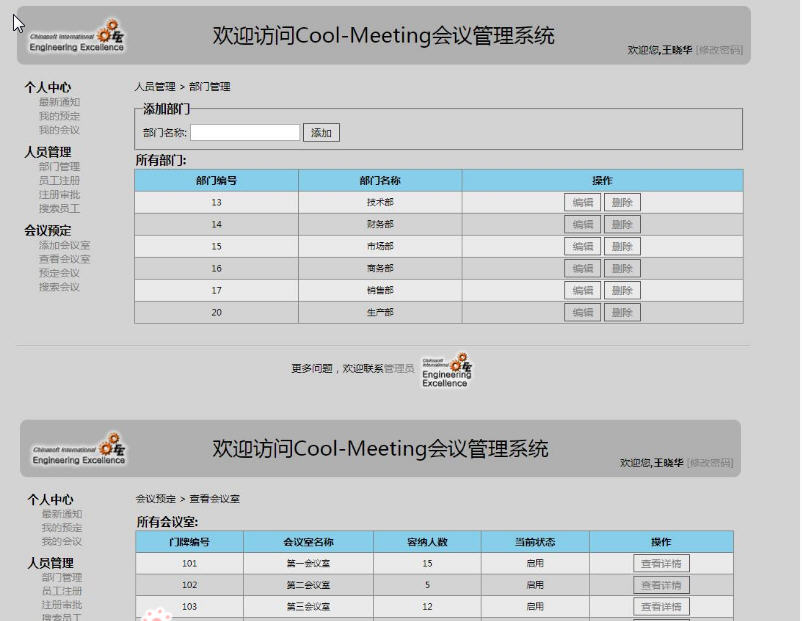This screenshot has height=621, width=802.
Task: Delete the 商务部 department entry
Action: (622, 268)
